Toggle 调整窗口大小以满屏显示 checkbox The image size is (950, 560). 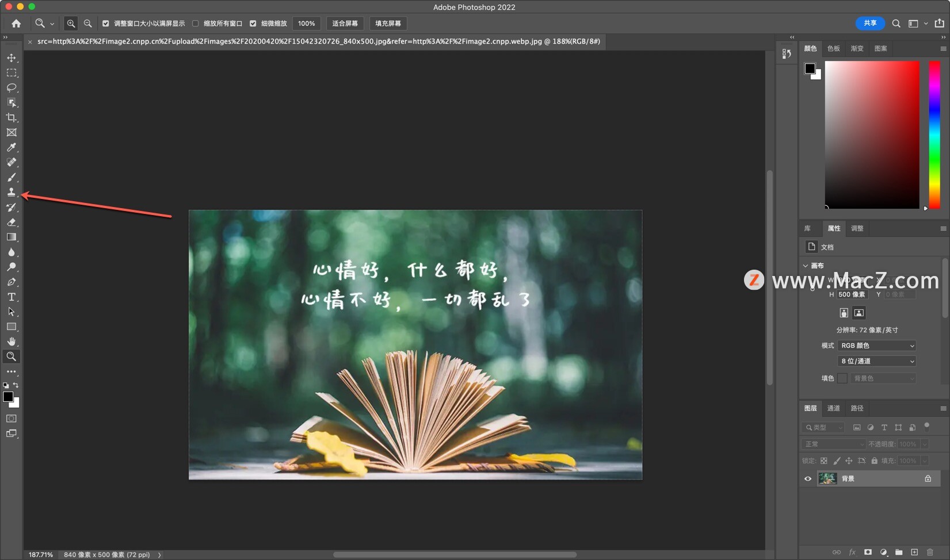click(x=106, y=24)
